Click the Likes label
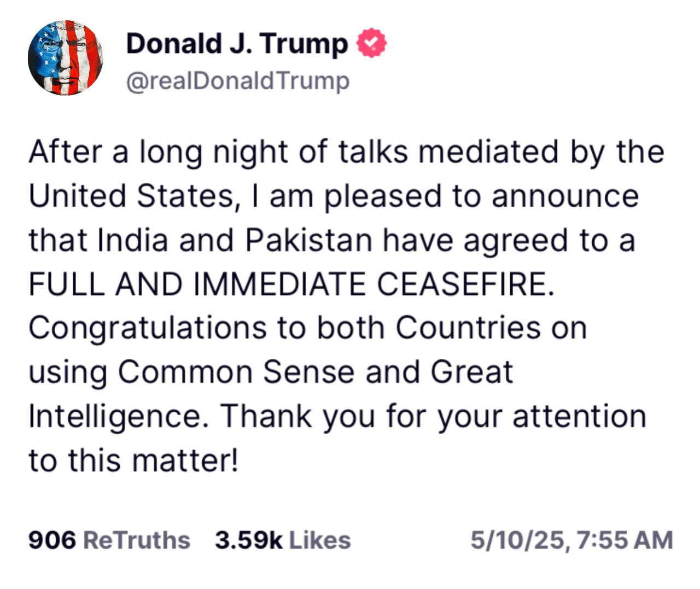 point(319,540)
